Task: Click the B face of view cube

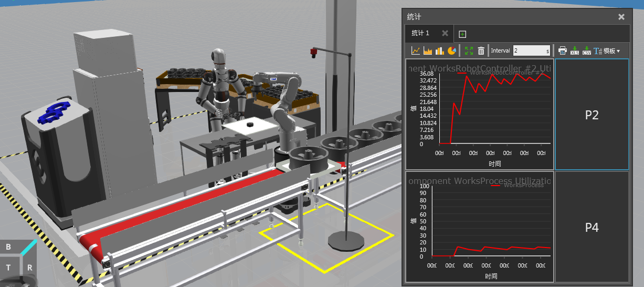Action: coord(8,247)
